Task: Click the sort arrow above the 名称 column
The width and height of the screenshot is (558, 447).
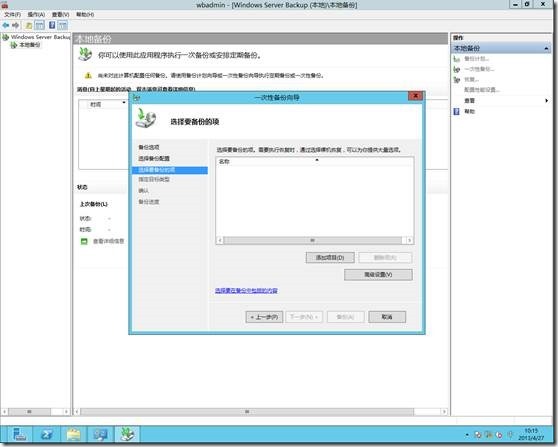Action: [x=317, y=160]
